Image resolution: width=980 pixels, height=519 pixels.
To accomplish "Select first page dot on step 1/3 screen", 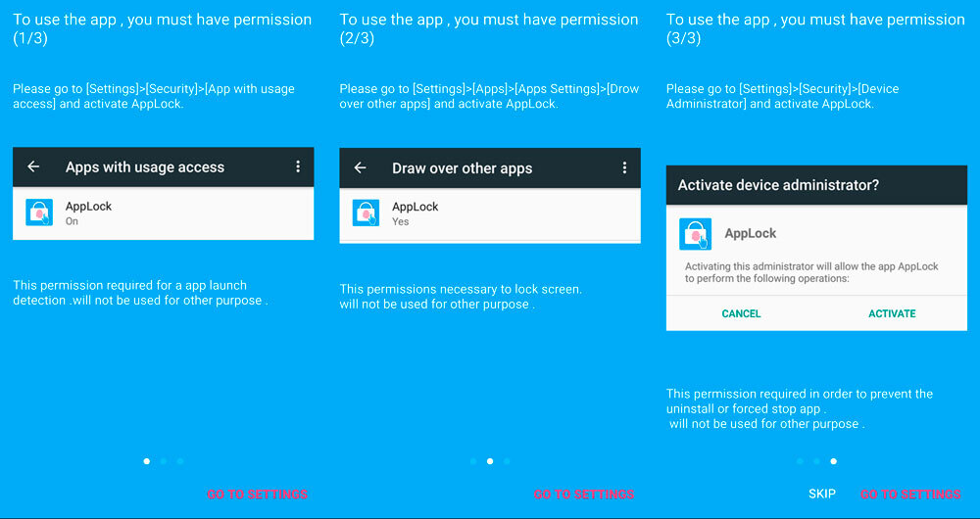I will (x=146, y=460).
